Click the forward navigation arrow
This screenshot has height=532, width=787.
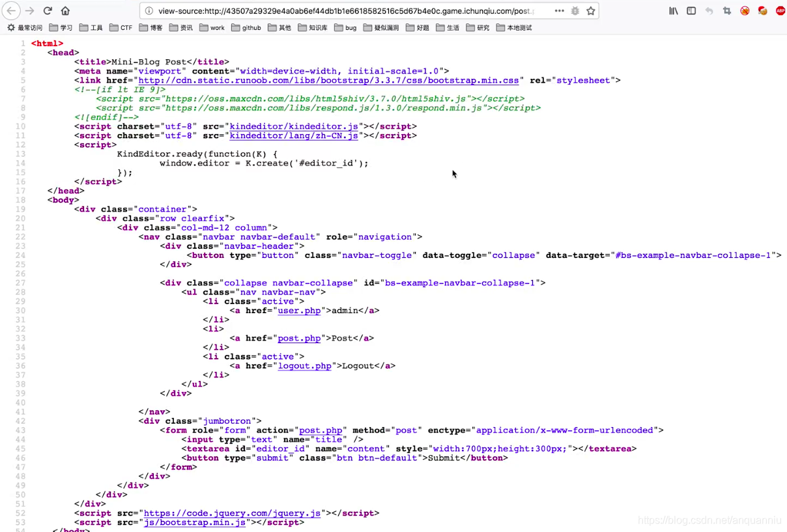point(29,10)
